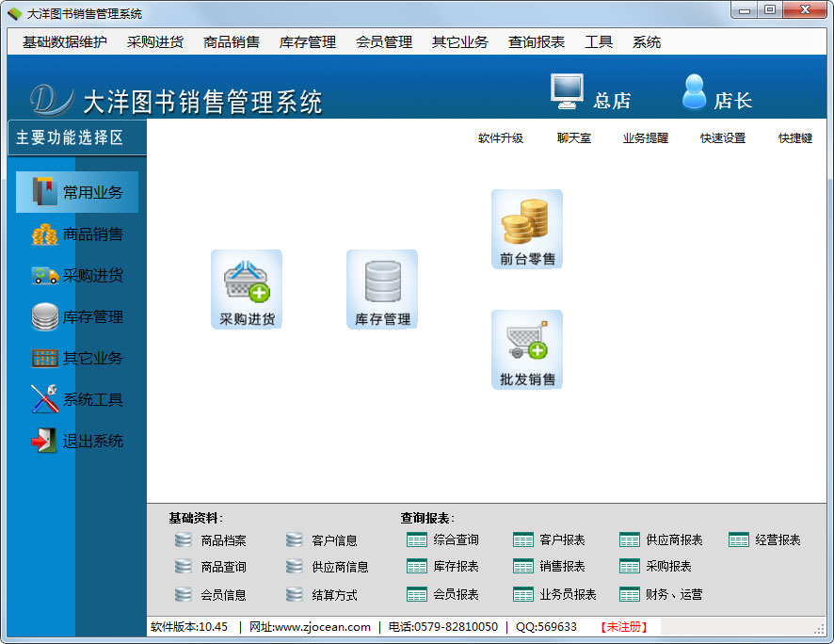834x644 pixels.
Task: Open the 工具 menu
Action: coord(599,42)
